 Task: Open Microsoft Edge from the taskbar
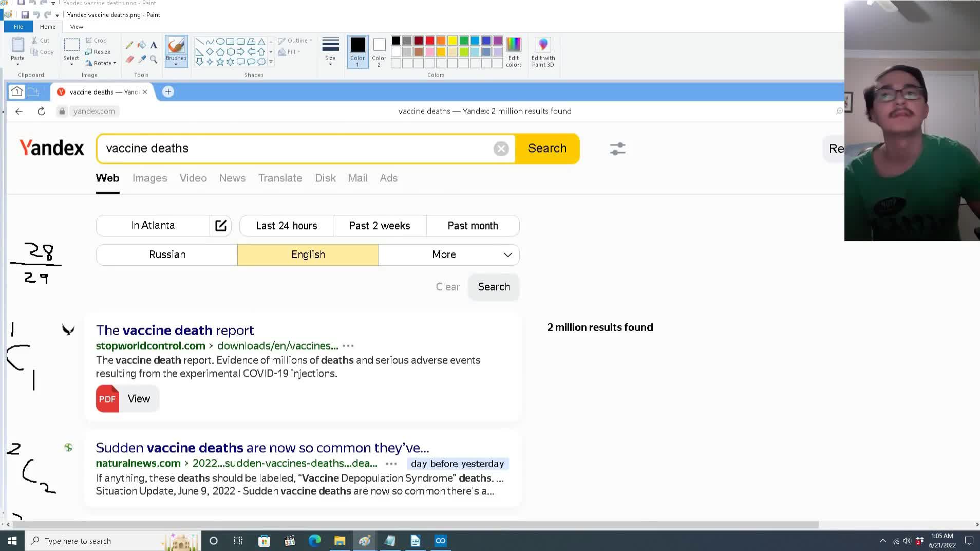click(x=314, y=541)
